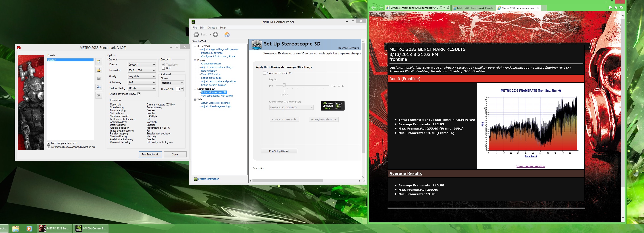This screenshot has width=644, height=233.
Task: Open the Desktop menu in NVIDIA Control Panel
Action: [x=212, y=28]
